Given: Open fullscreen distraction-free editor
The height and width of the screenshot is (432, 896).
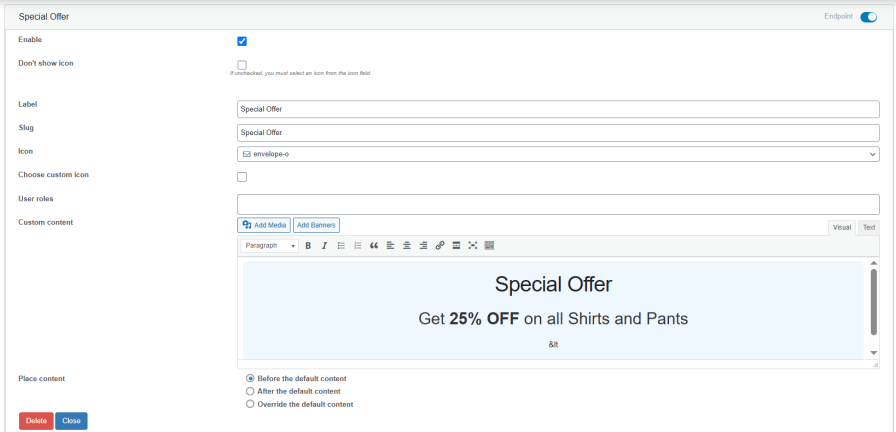Looking at the screenshot, I should pyautogui.click(x=473, y=246).
